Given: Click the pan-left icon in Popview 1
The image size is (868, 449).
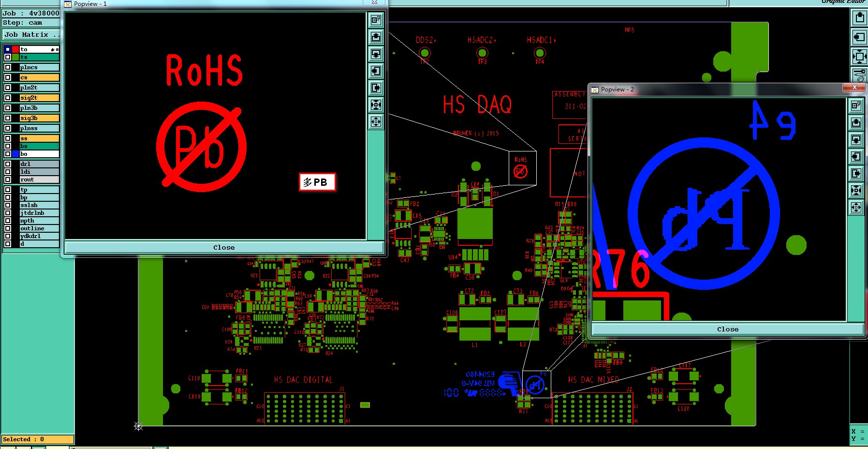Looking at the screenshot, I should coord(376,71).
